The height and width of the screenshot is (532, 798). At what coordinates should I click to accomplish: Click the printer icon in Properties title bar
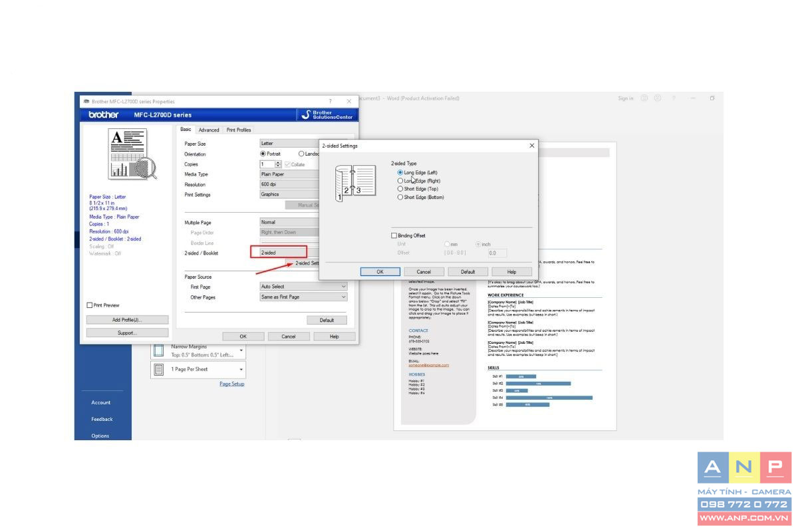click(86, 101)
